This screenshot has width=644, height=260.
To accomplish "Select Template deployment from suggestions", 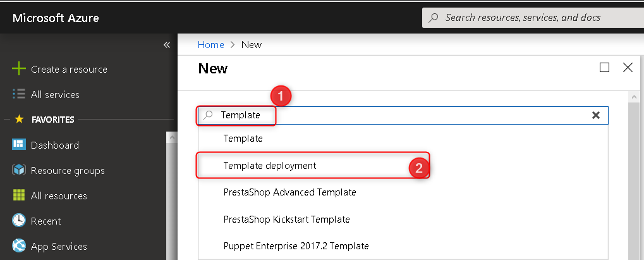I will (270, 166).
